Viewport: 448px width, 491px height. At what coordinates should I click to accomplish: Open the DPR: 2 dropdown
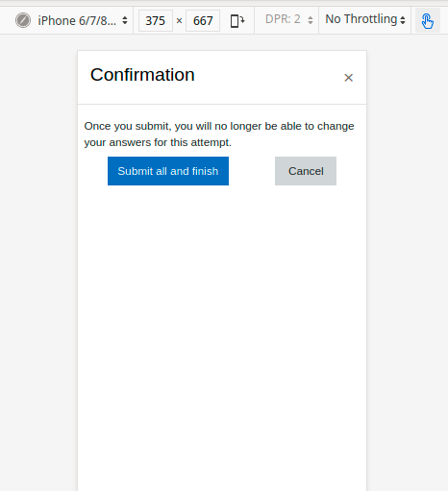(288, 20)
